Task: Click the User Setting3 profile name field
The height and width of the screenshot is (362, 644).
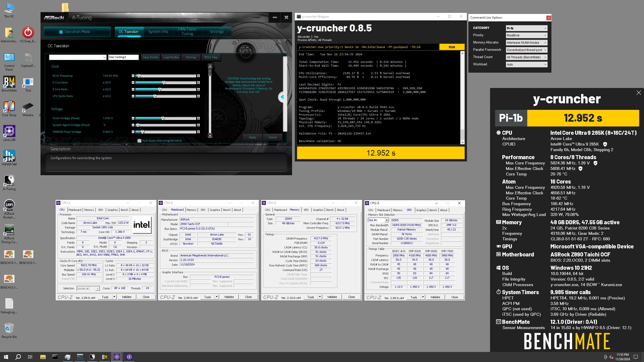Action: point(123,57)
